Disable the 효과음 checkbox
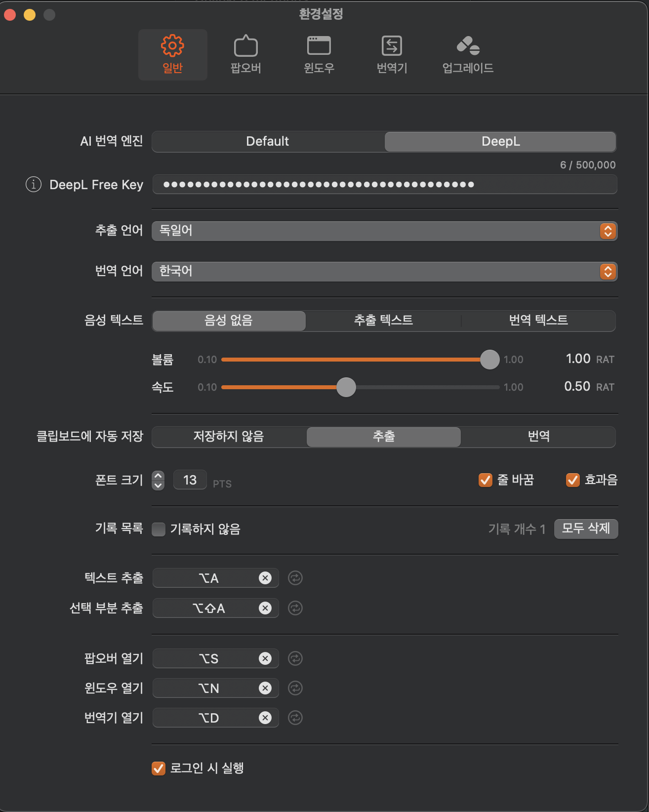Viewport: 649px width, 812px height. coord(573,480)
